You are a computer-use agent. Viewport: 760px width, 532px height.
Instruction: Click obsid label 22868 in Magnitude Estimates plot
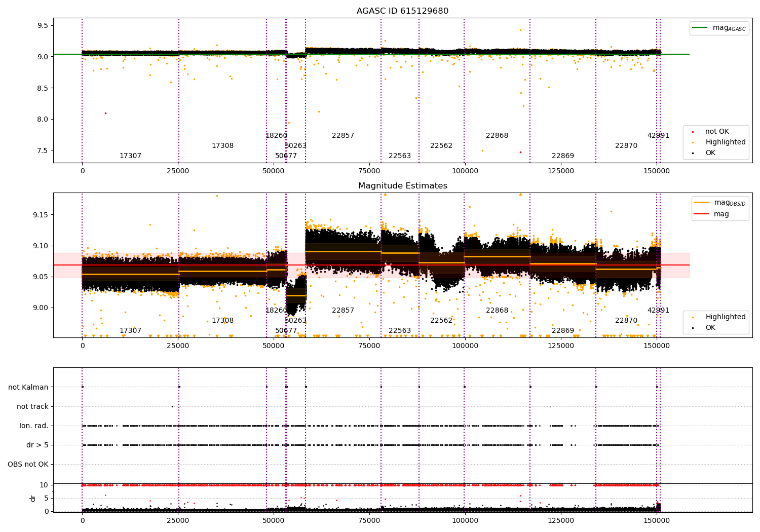pos(497,311)
